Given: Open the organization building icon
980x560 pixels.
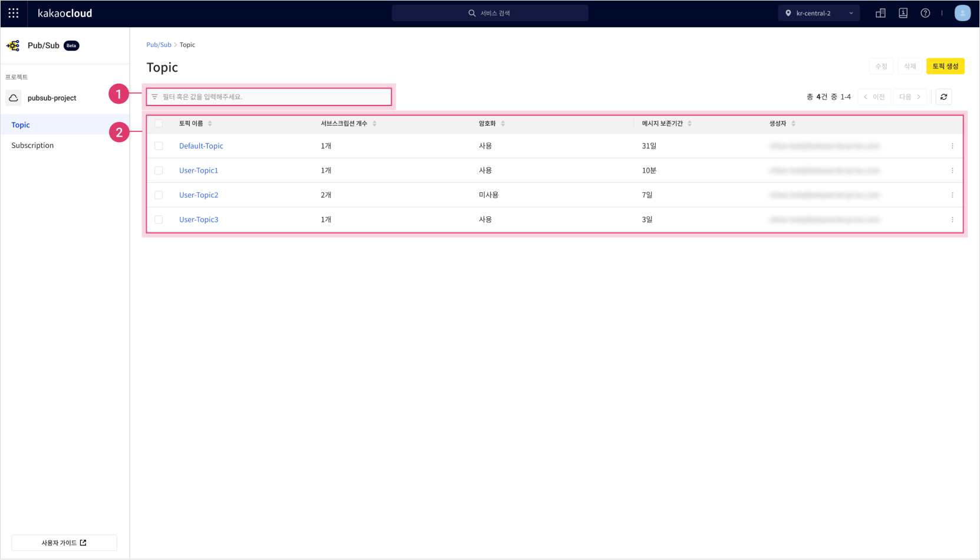Looking at the screenshot, I should point(880,13).
